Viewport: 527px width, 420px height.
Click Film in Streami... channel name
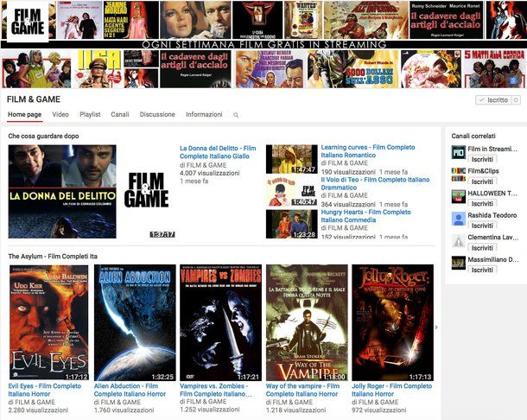point(492,149)
